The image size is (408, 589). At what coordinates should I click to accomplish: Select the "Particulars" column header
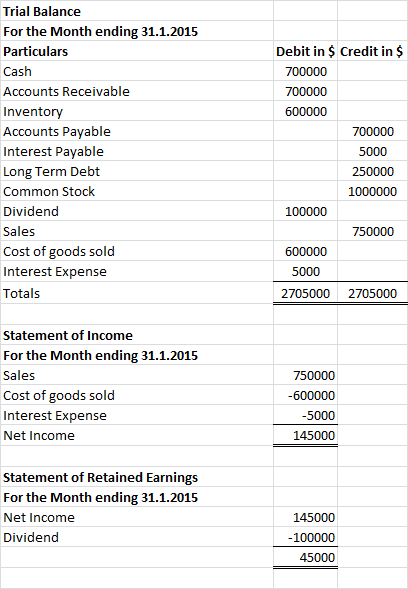(35, 51)
